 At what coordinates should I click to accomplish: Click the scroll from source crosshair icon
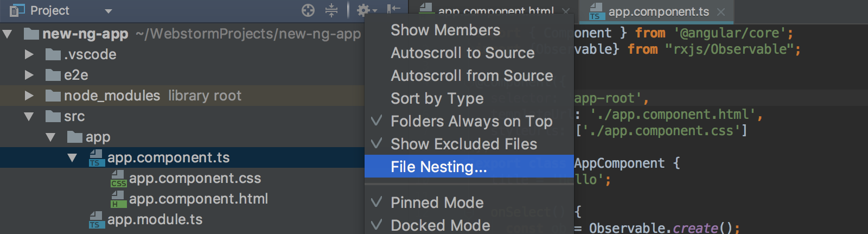pos(308,10)
